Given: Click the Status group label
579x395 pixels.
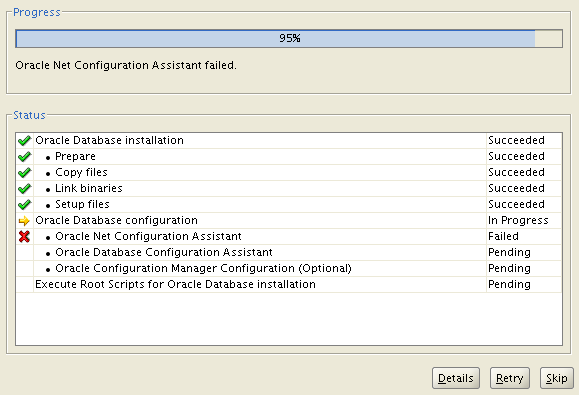Looking at the screenshot, I should 29,115.
